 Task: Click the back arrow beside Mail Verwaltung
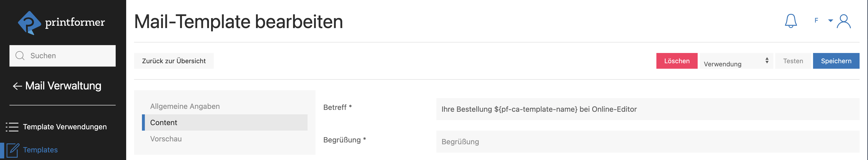point(17,86)
